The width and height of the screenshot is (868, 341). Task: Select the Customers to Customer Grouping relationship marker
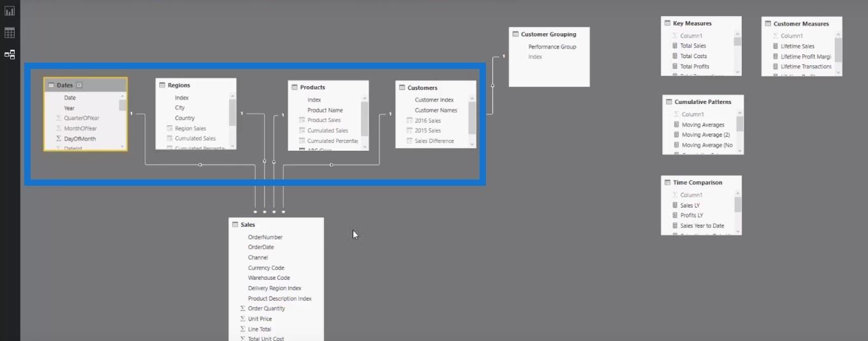(x=492, y=86)
